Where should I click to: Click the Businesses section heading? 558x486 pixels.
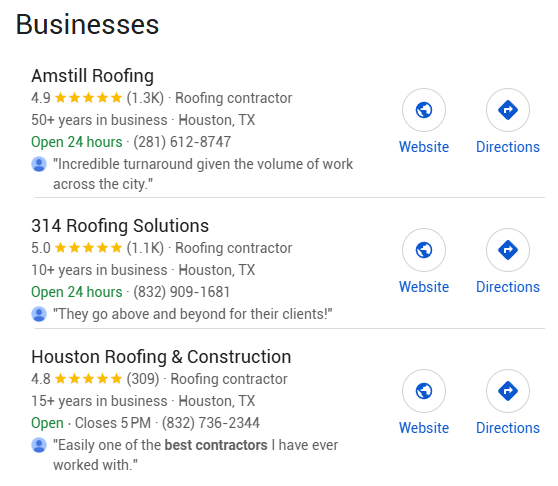tap(87, 25)
